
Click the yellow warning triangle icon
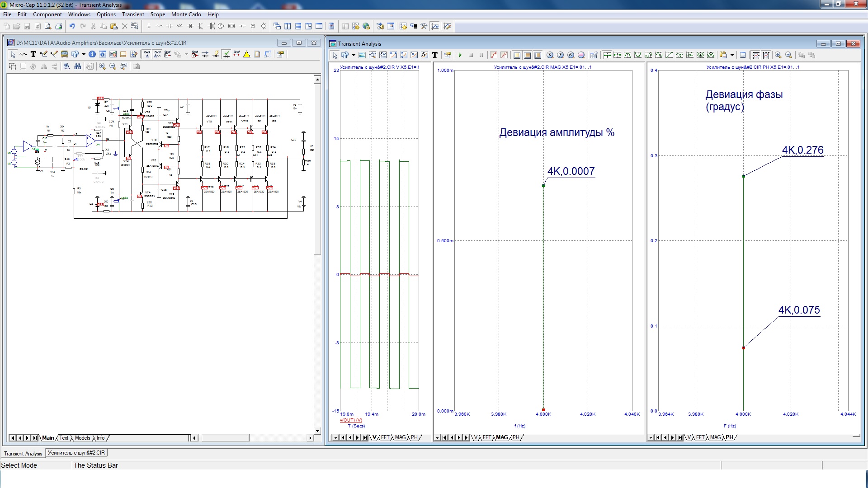(247, 54)
